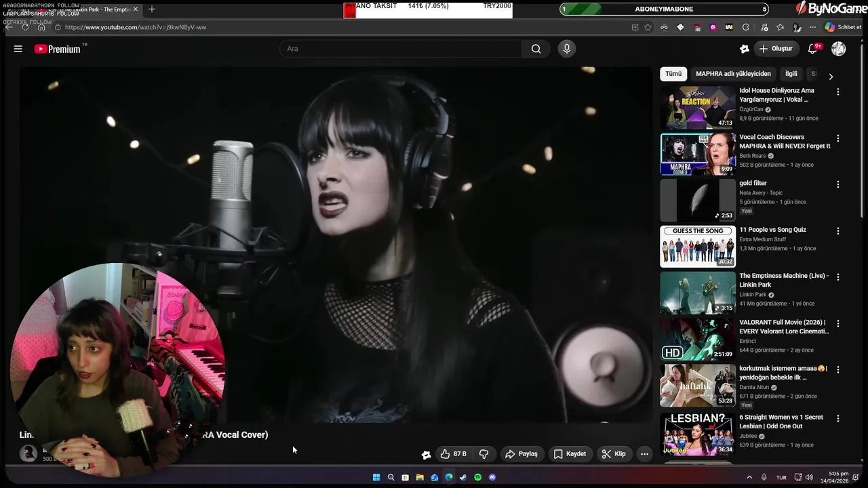
Task: Open YouTube notifications bell
Action: pos(813,49)
